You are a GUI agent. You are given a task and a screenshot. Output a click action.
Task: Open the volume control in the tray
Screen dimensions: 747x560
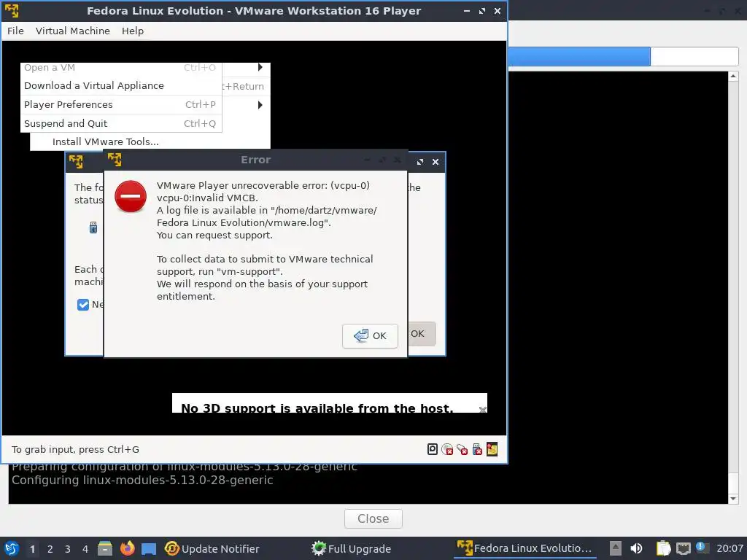coord(636,548)
